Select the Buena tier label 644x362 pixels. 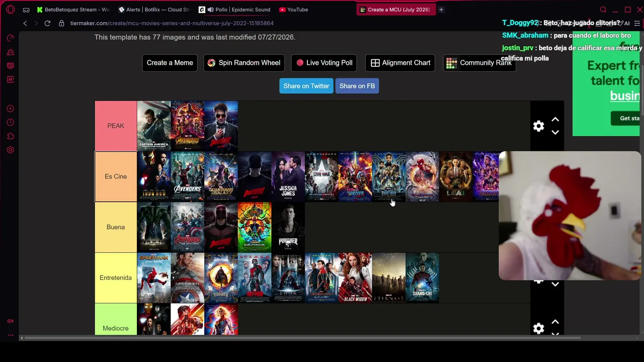(116, 227)
